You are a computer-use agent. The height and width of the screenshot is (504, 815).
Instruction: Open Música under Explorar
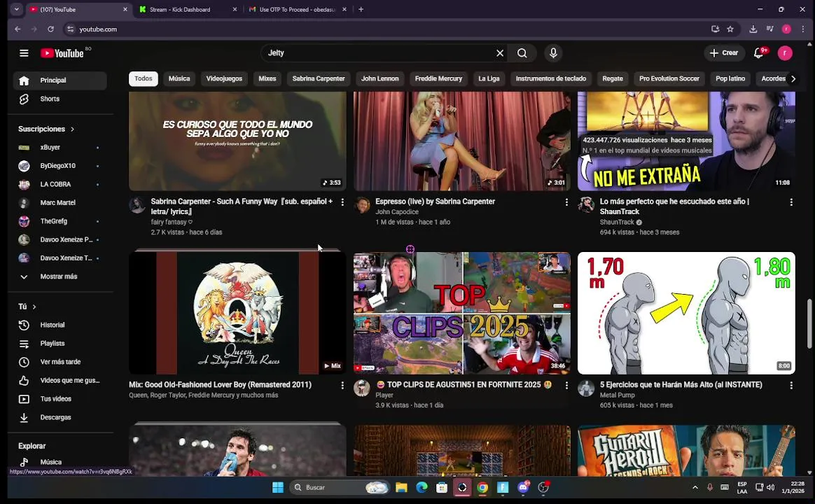pos(60,462)
